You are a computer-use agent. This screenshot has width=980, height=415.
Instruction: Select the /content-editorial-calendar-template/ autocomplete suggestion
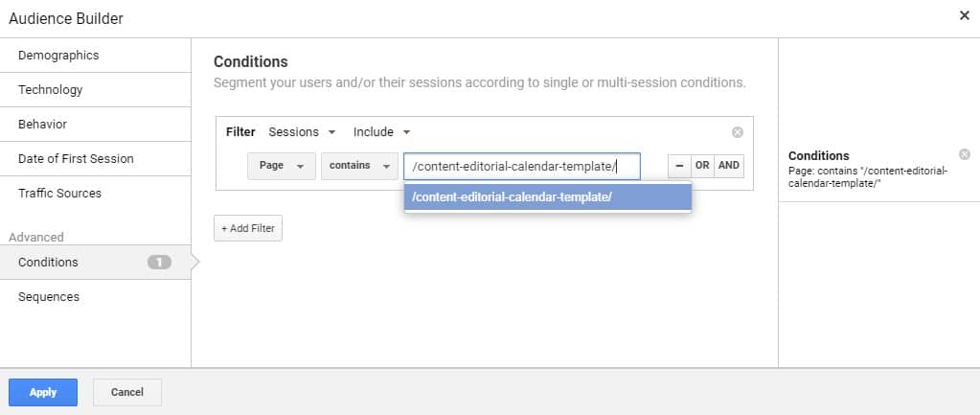(547, 197)
